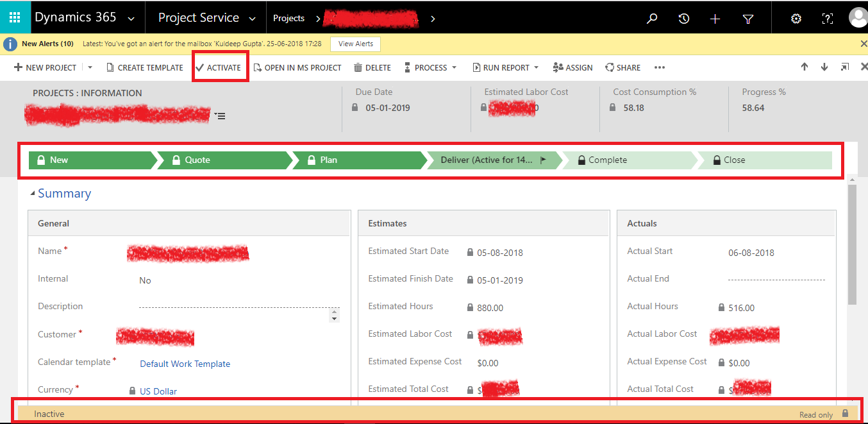The height and width of the screenshot is (424, 868).
Task: Expand chevron after record name breadcrumb
Action: coord(433,19)
